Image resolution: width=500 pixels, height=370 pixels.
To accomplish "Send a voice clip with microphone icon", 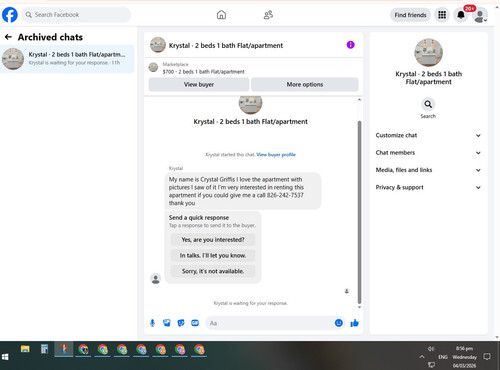I will point(152,323).
